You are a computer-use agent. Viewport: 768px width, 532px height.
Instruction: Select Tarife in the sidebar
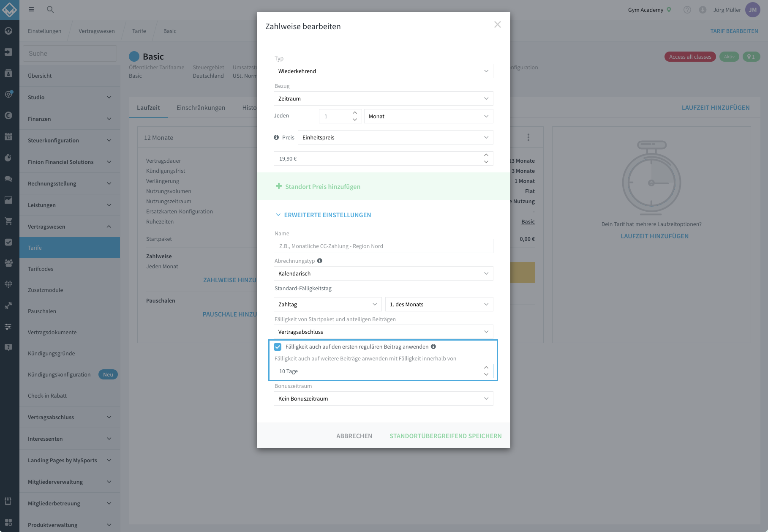click(x=70, y=248)
